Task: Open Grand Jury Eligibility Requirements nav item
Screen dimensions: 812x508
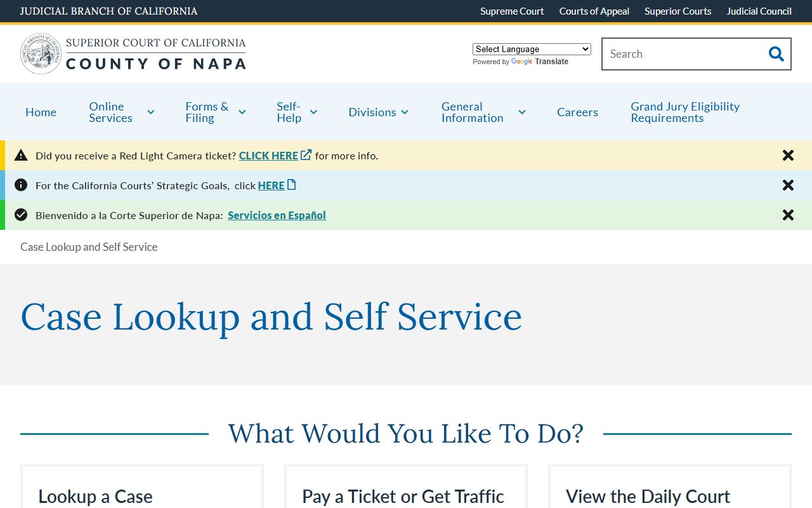Action: [685, 112]
